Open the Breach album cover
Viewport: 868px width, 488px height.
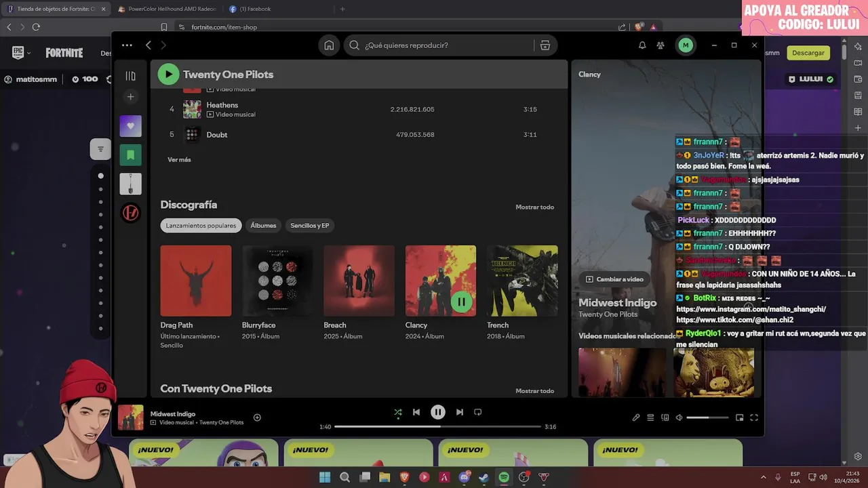(359, 281)
